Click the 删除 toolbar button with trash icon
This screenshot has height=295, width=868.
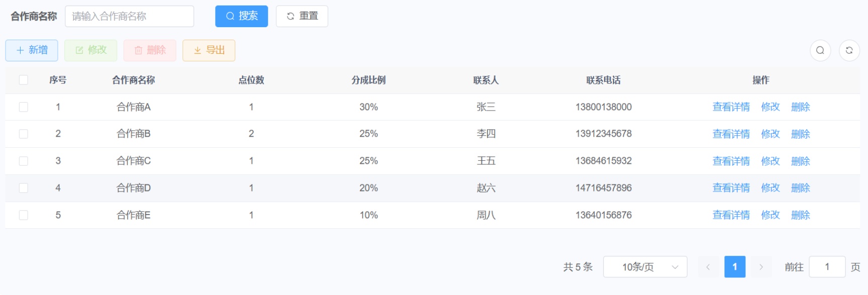(x=150, y=50)
